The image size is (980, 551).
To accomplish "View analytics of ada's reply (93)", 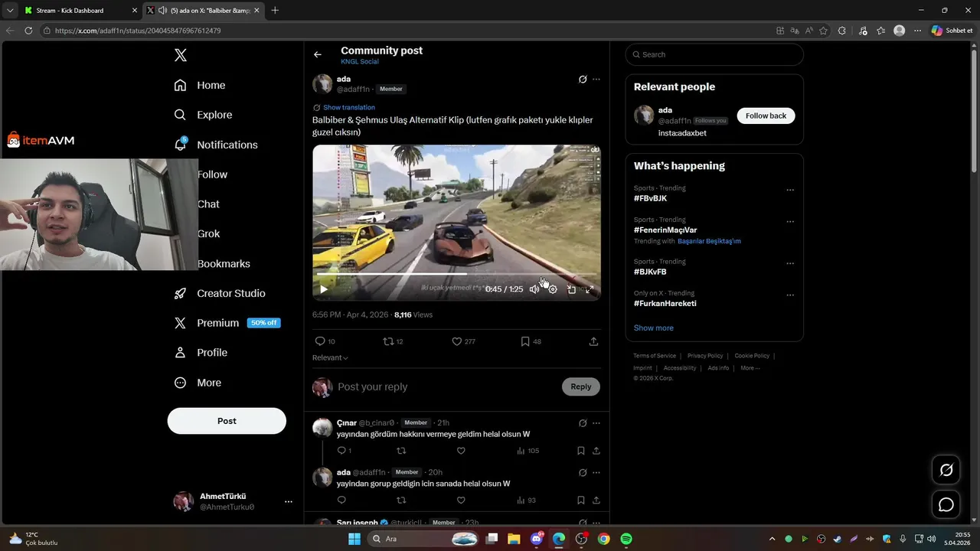I will (526, 500).
